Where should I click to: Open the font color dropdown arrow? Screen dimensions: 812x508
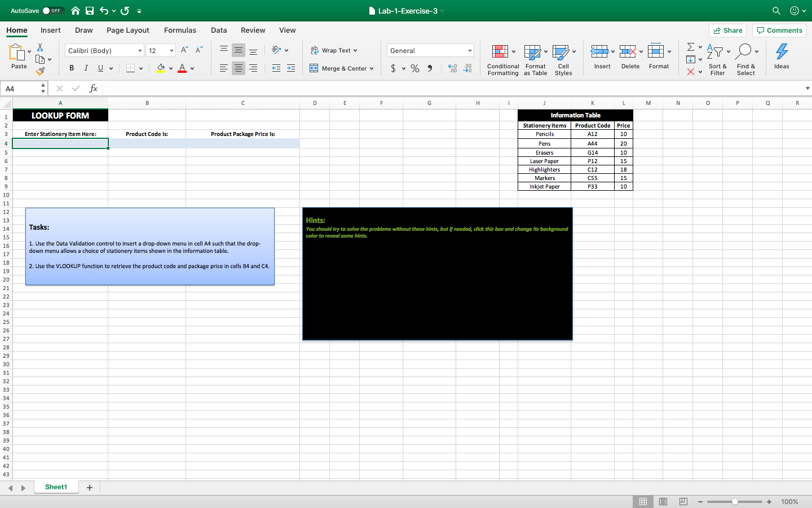(x=192, y=68)
